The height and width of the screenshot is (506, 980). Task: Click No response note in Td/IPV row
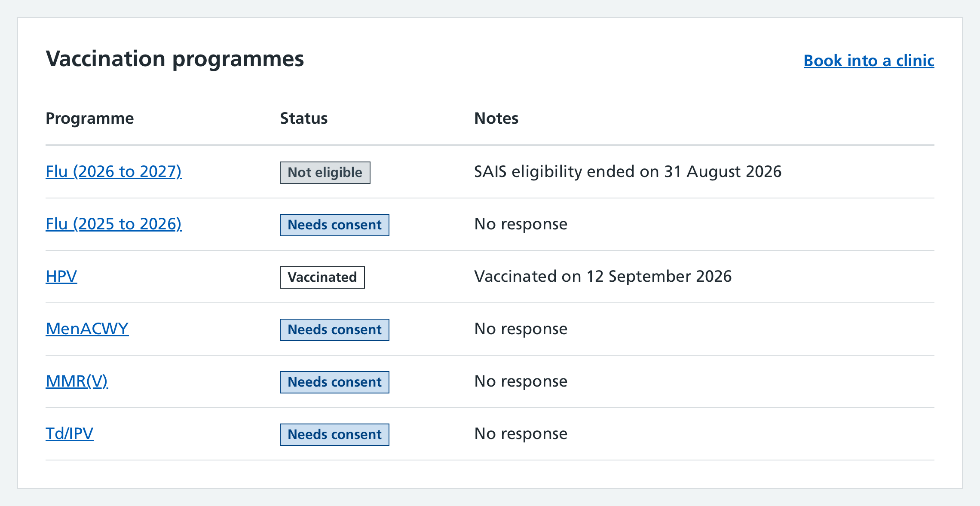click(x=521, y=434)
